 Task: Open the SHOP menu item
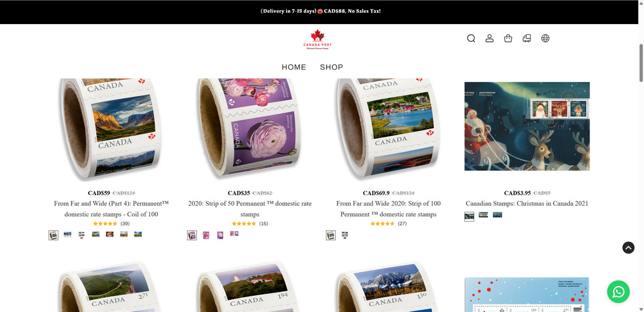[332, 67]
